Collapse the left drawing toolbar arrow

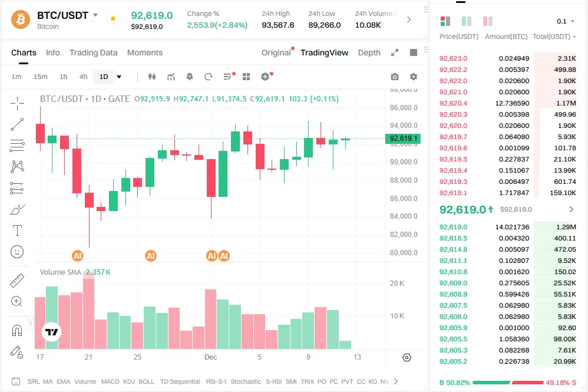click(31, 323)
